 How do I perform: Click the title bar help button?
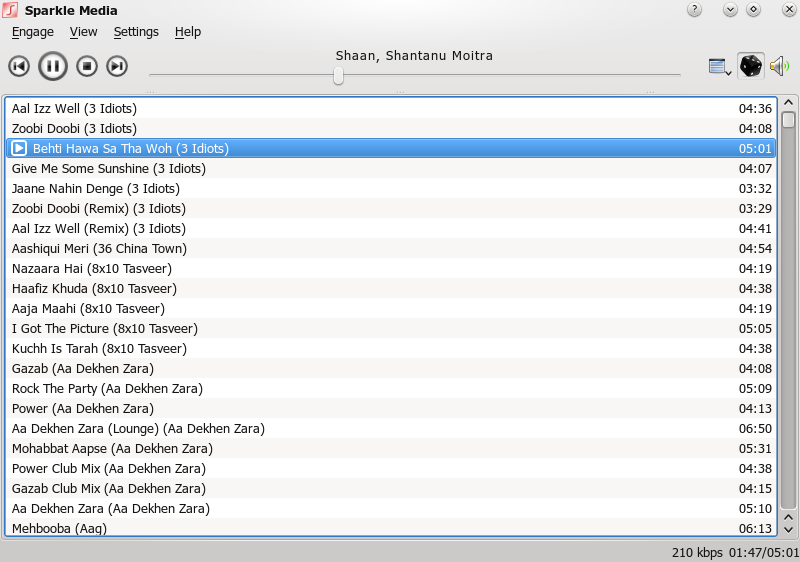click(694, 10)
